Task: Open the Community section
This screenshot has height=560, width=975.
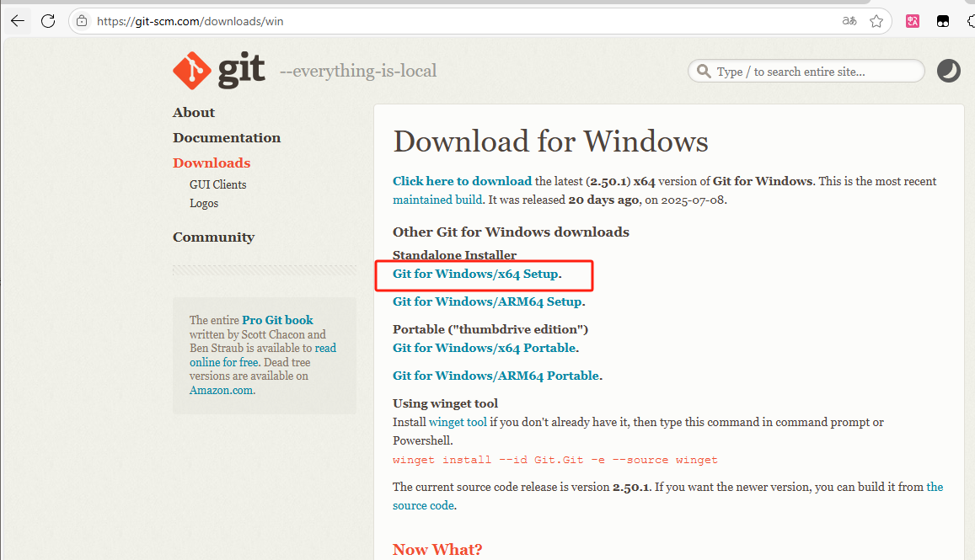Action: (213, 237)
